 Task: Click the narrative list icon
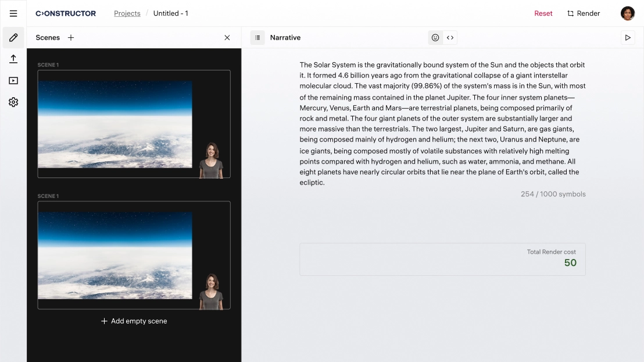click(x=257, y=38)
